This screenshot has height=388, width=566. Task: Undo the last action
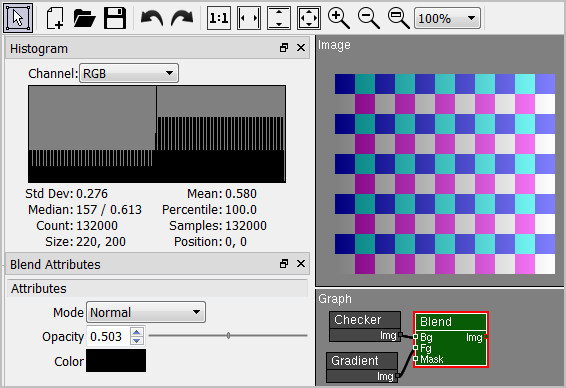(152, 18)
